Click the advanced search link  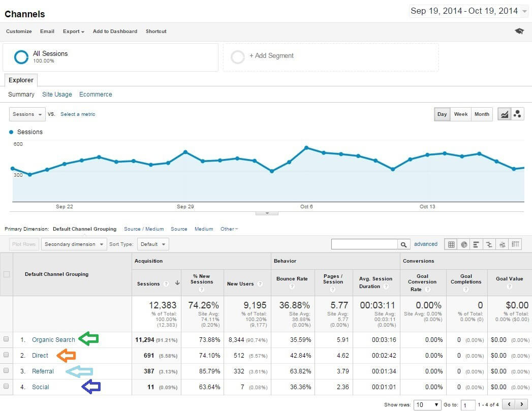point(426,244)
